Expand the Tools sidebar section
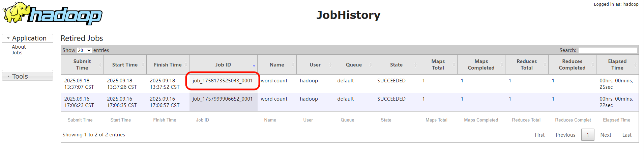Screen dimensions: 644x160 point(27,76)
